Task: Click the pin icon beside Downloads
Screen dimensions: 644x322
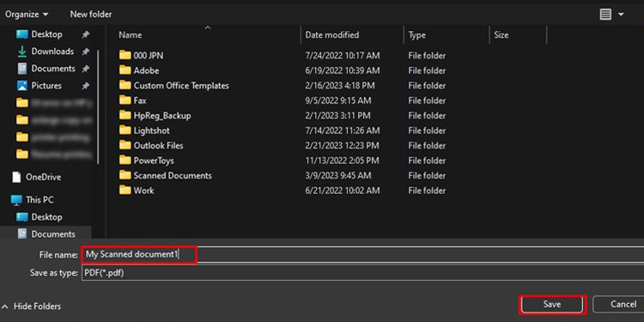Action: pyautogui.click(x=85, y=52)
